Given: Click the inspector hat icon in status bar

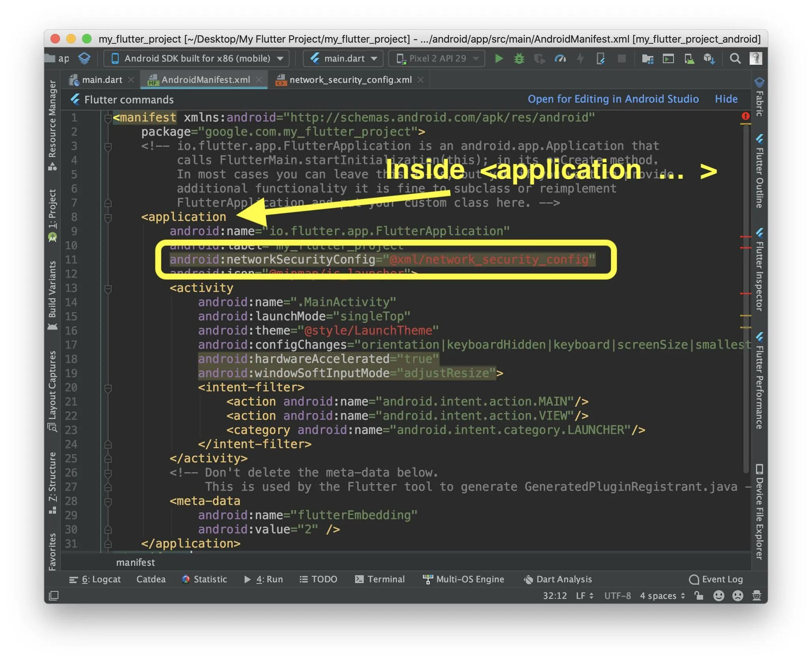Looking at the screenshot, I should pos(756,595).
